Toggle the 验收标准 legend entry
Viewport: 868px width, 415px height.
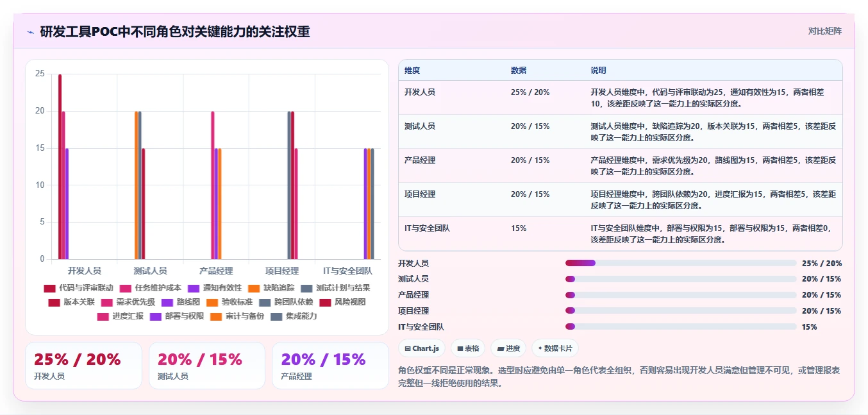[230, 302]
